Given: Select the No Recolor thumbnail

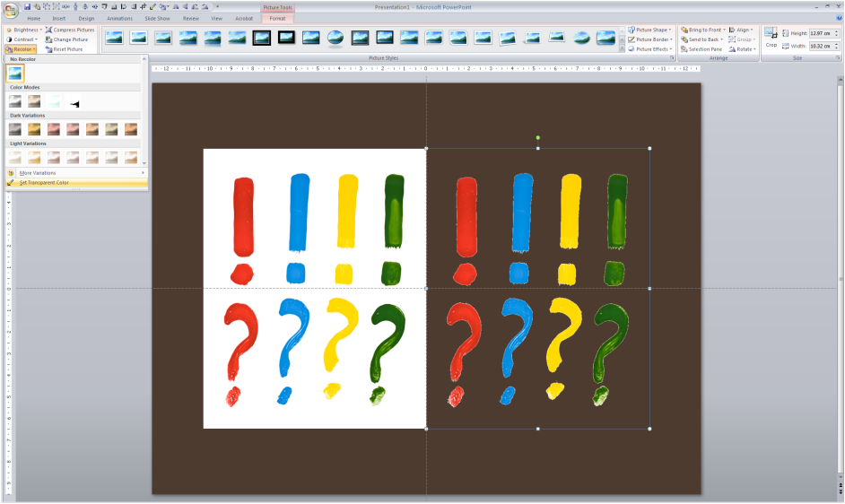Looking at the screenshot, I should (x=15, y=73).
